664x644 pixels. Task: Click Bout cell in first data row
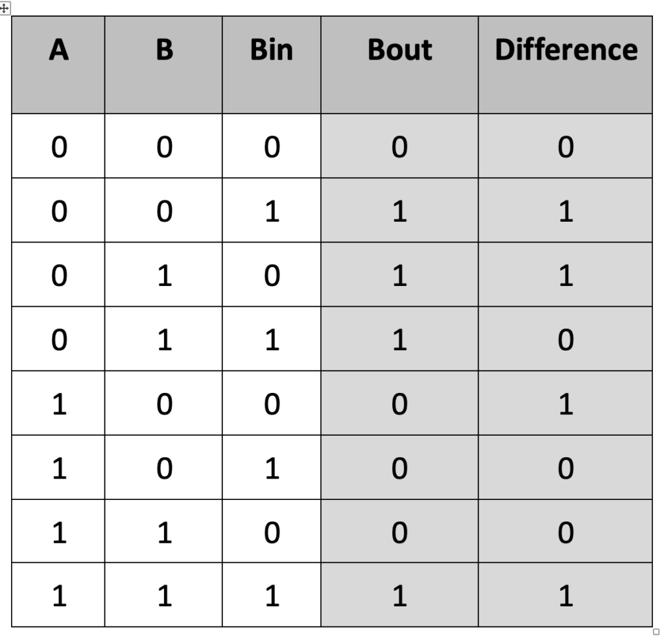click(x=399, y=146)
